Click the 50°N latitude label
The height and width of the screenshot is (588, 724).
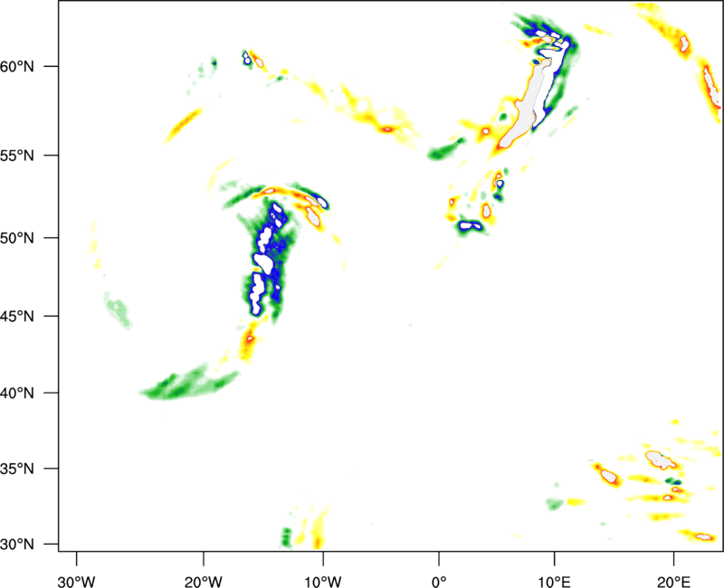pos(17,238)
